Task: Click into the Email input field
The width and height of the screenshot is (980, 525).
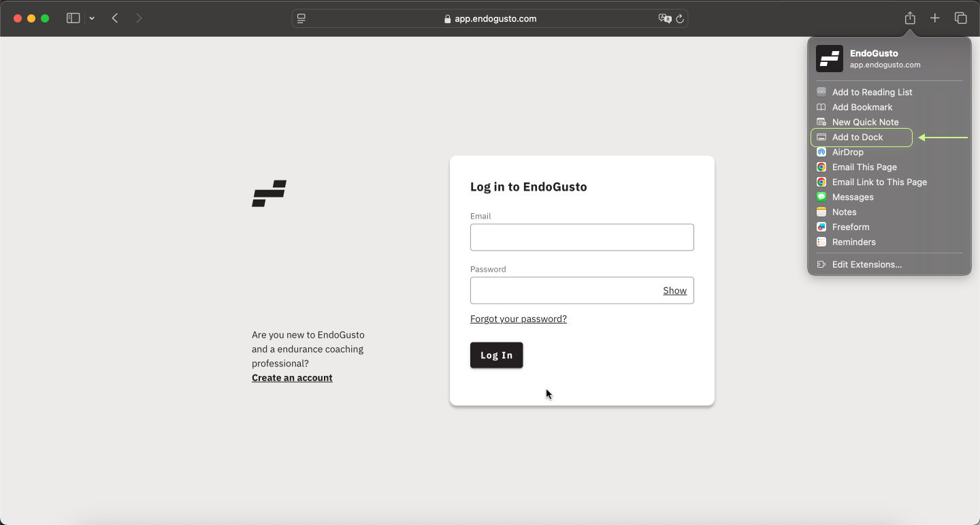Action: 582,237
